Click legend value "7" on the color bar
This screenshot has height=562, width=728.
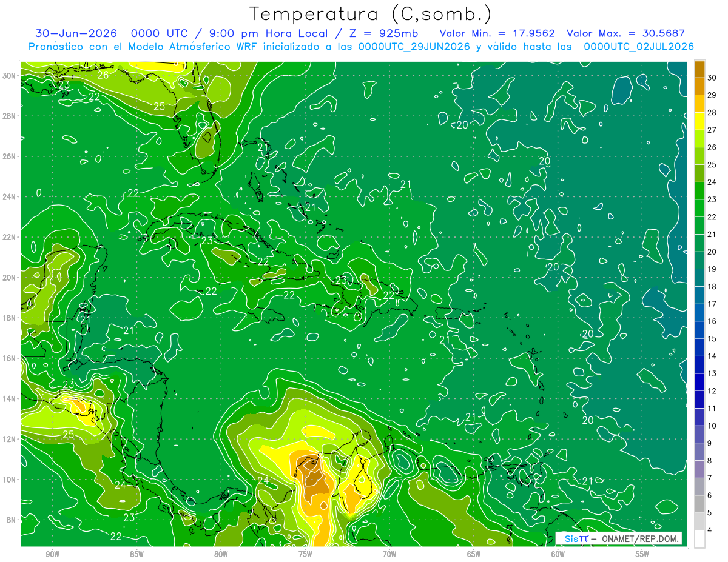pos(710,478)
